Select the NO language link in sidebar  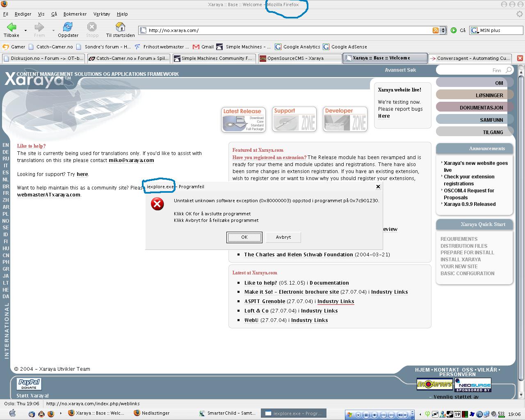pos(6,221)
